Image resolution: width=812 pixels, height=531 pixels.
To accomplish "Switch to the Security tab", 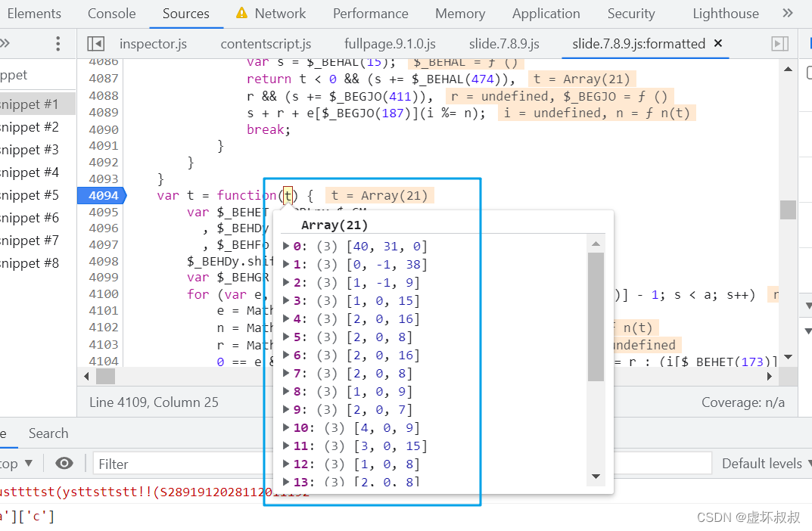I will tap(630, 14).
